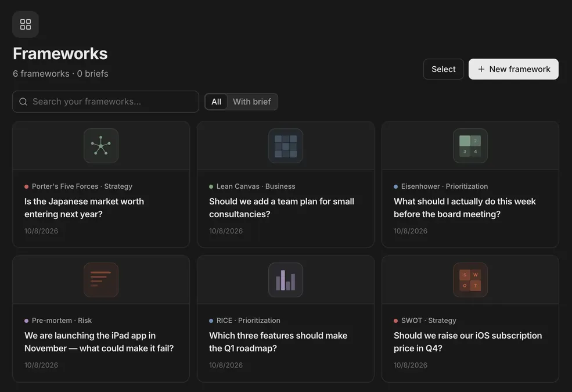Click the date on the Japanese market card
Viewport: 572px width, 392px height.
(x=41, y=231)
